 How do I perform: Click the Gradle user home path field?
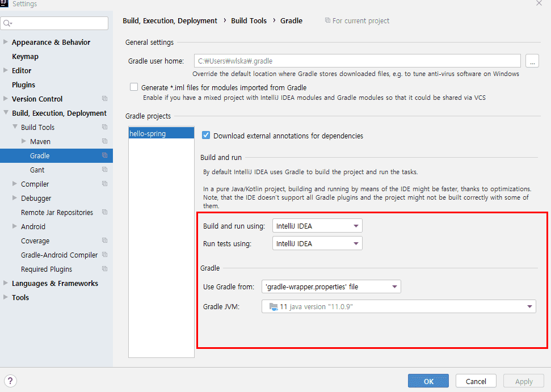point(357,61)
